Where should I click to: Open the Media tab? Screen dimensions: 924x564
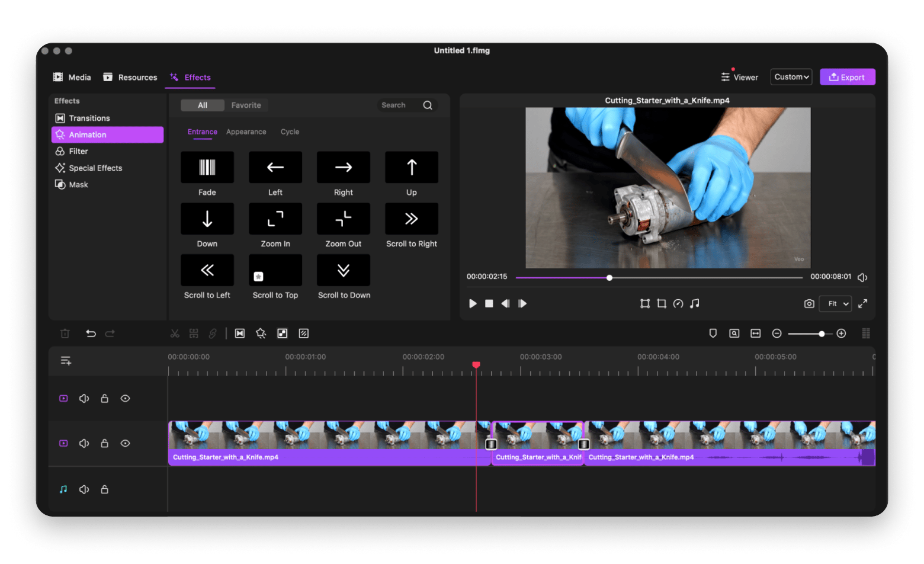[72, 78]
